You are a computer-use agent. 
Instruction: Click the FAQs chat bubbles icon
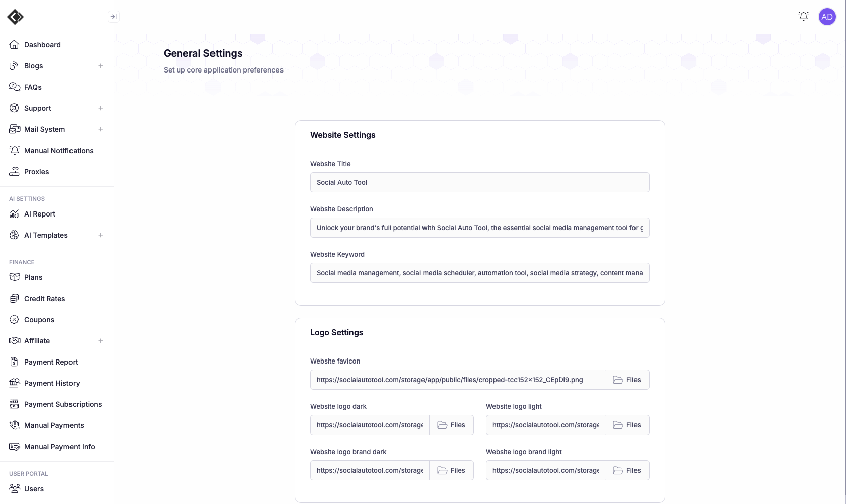[15, 87]
